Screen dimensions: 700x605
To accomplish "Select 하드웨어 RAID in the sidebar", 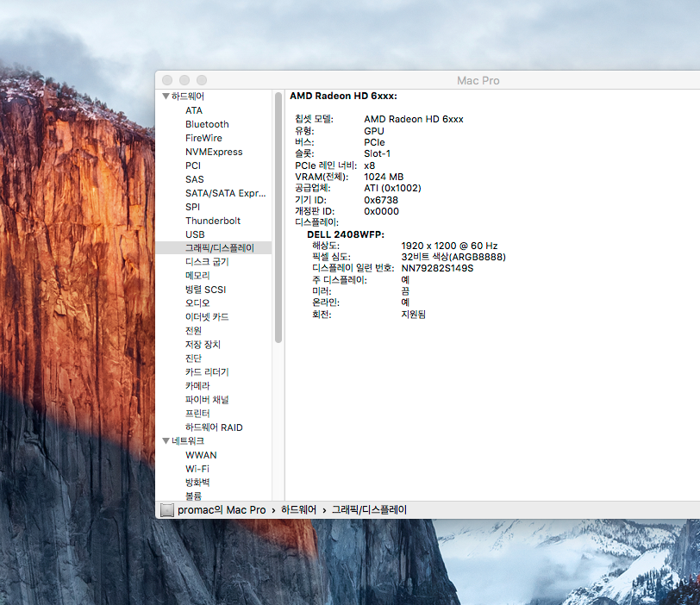I will pyautogui.click(x=214, y=427).
